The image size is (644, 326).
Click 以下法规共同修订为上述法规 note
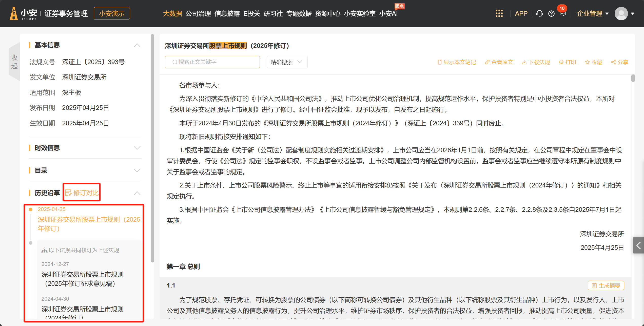click(x=81, y=250)
